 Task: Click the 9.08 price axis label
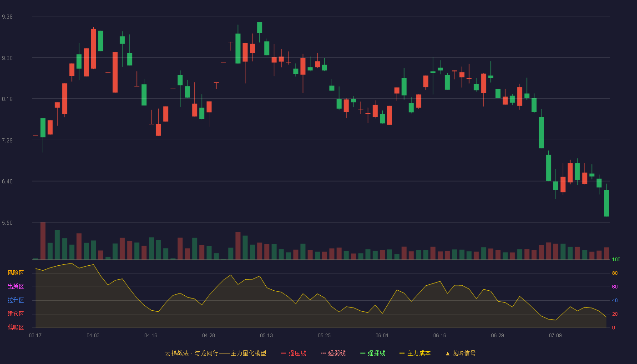pos(7,58)
